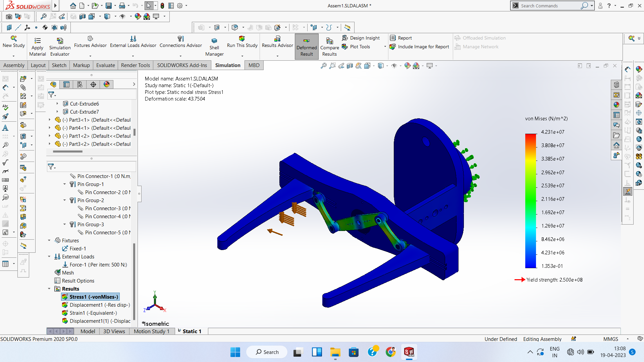Open Compare Results tool
The height and width of the screenshot is (362, 644).
click(329, 41)
